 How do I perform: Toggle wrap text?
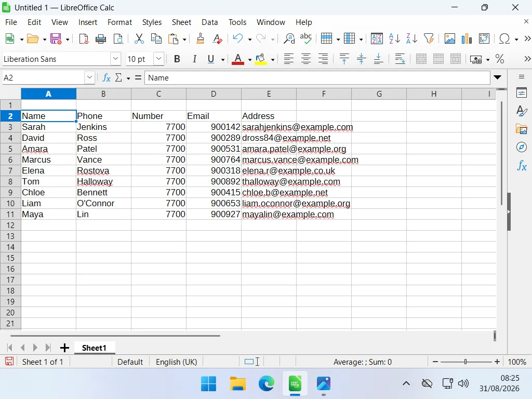pos(400,59)
